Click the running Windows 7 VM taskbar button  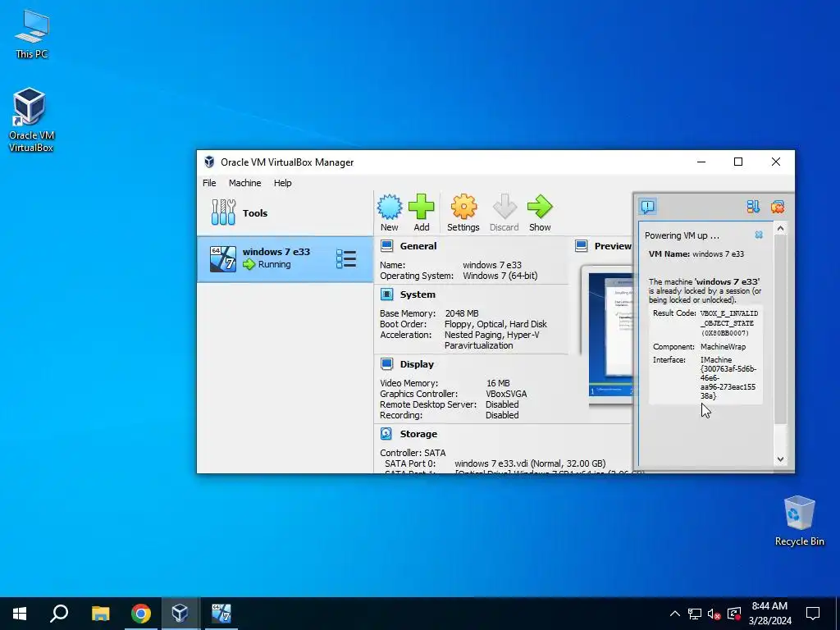[221, 614]
